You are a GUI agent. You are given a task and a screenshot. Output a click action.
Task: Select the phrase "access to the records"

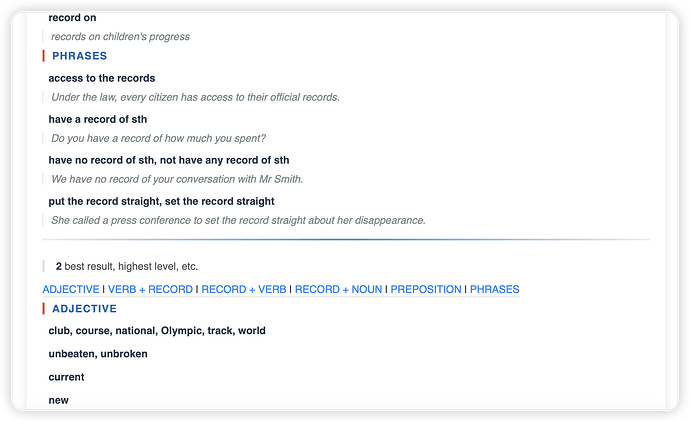click(102, 78)
